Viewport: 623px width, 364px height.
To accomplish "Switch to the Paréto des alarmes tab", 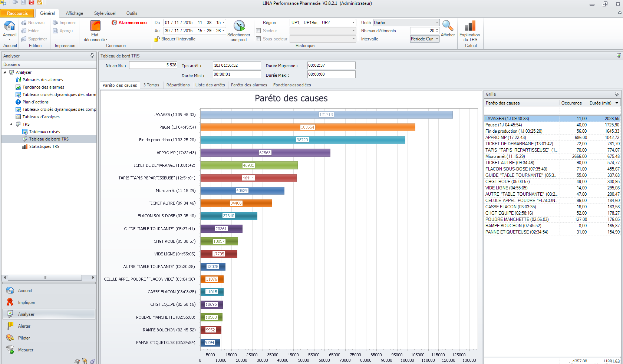I will (249, 85).
